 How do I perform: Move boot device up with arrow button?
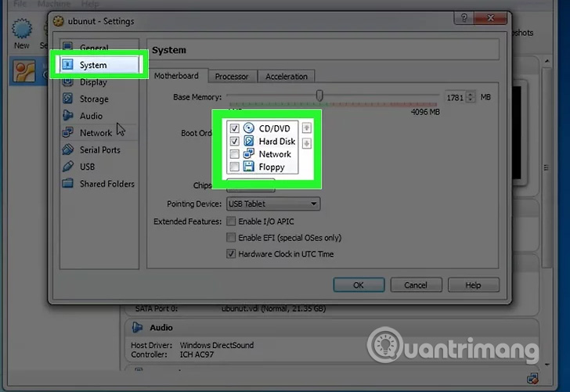pyautogui.click(x=306, y=128)
